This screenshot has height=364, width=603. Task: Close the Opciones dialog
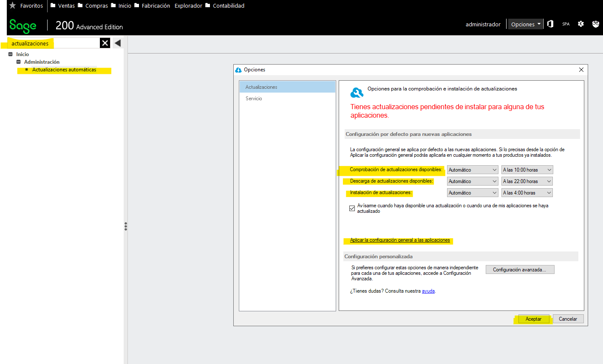[x=581, y=70]
